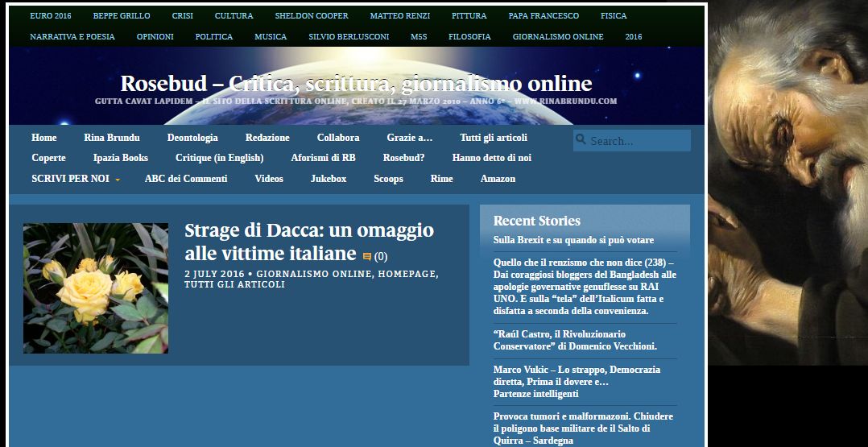
Task: Go to the M5S topic
Action: (419, 36)
